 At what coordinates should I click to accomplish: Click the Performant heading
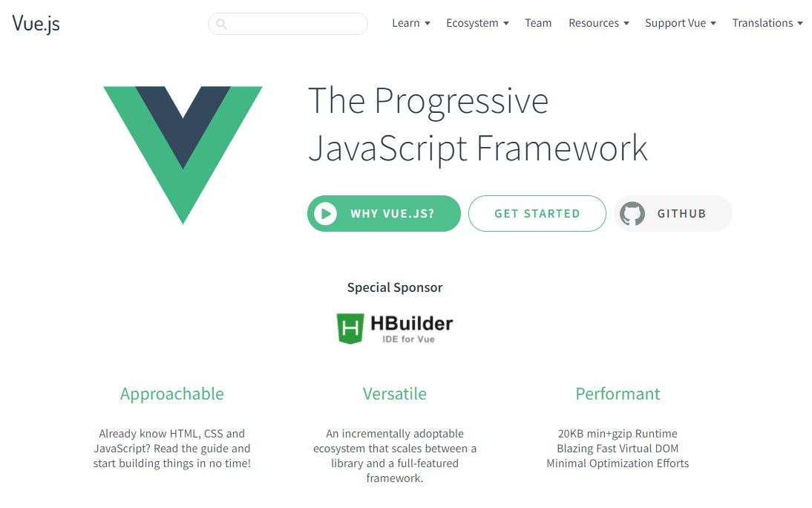point(618,394)
